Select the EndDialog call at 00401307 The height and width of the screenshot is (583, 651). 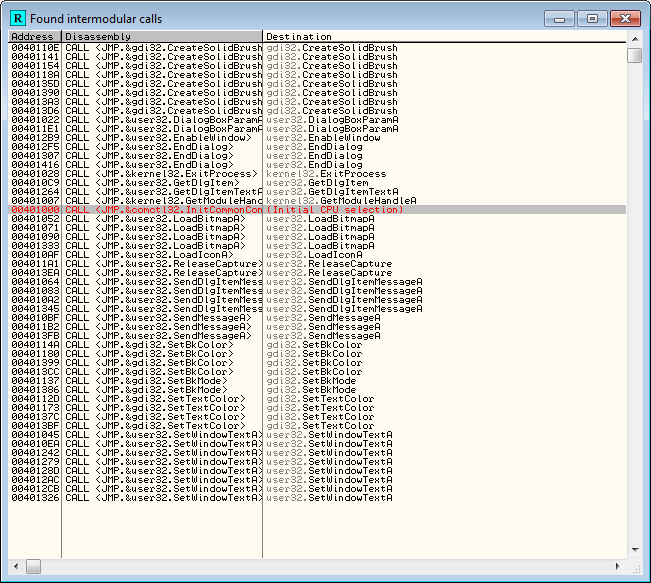(x=317, y=156)
